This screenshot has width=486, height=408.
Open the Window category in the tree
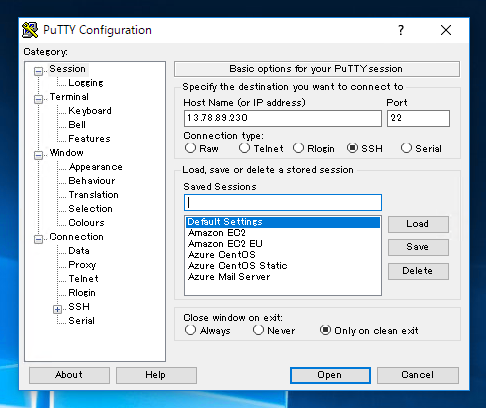click(x=66, y=153)
